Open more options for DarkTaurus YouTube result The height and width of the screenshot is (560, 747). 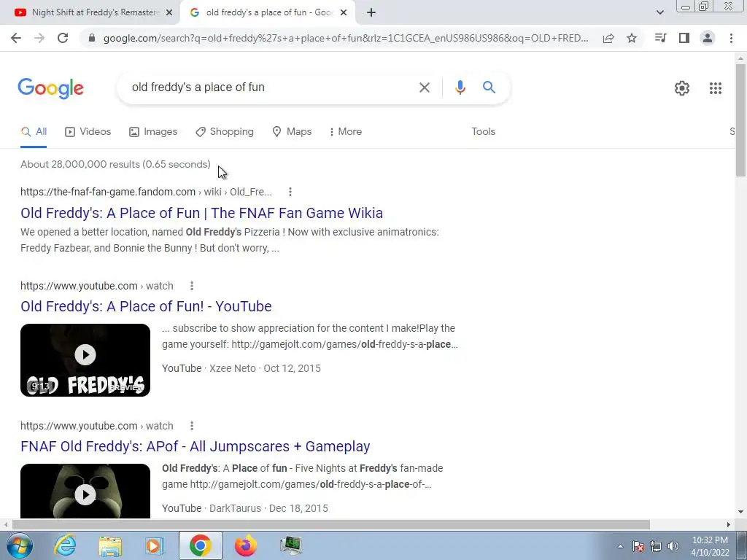[x=192, y=426]
